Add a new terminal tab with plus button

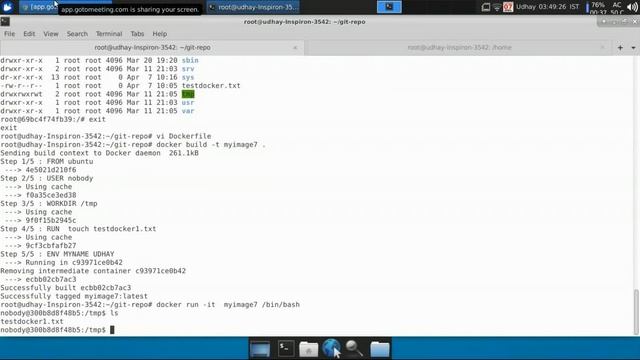pyautogui.click(x=620, y=48)
